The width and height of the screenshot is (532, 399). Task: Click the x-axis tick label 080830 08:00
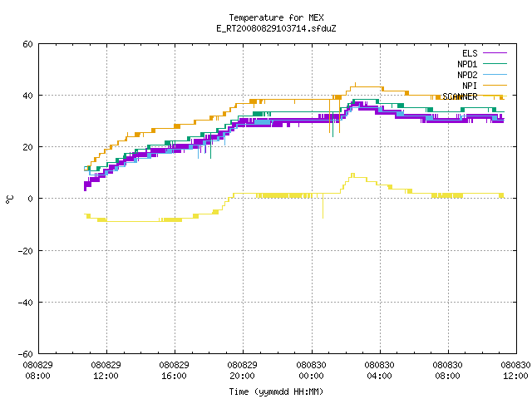tap(448, 371)
